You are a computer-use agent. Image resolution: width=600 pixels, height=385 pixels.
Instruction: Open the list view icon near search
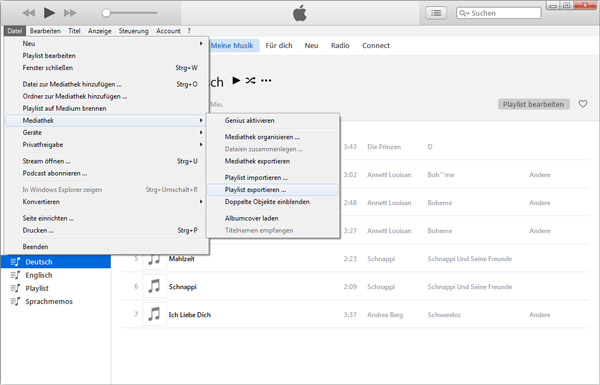pyautogui.click(x=436, y=13)
